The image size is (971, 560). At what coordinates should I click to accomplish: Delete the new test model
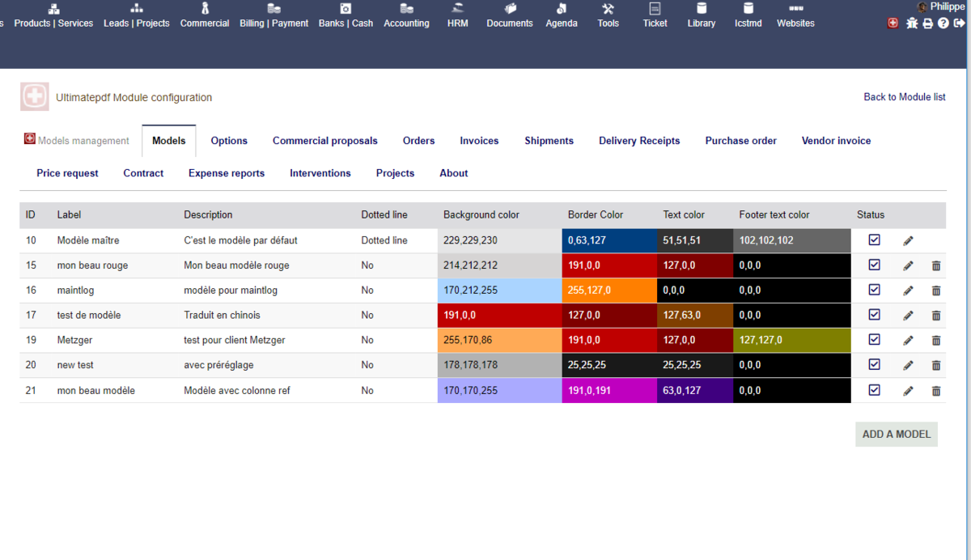[x=936, y=366]
